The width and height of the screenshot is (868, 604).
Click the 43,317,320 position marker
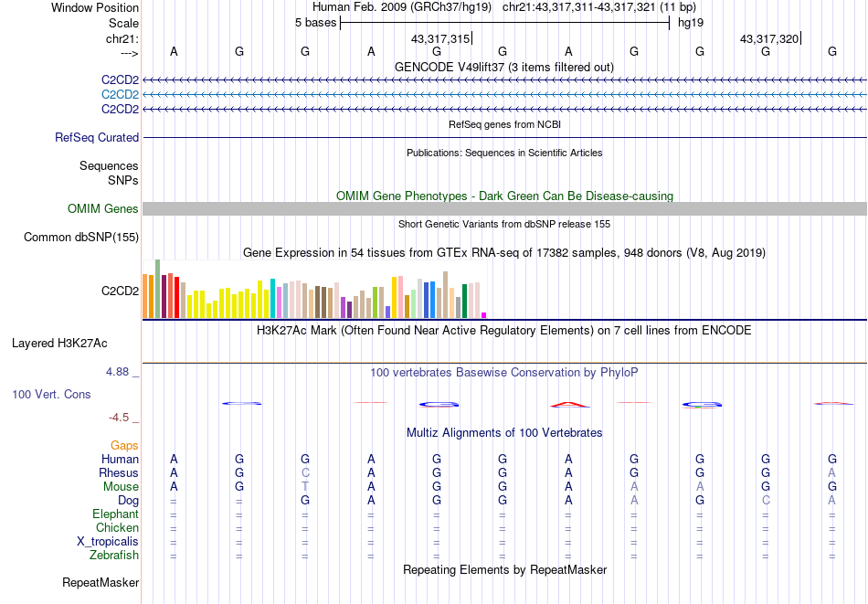pyautogui.click(x=769, y=38)
